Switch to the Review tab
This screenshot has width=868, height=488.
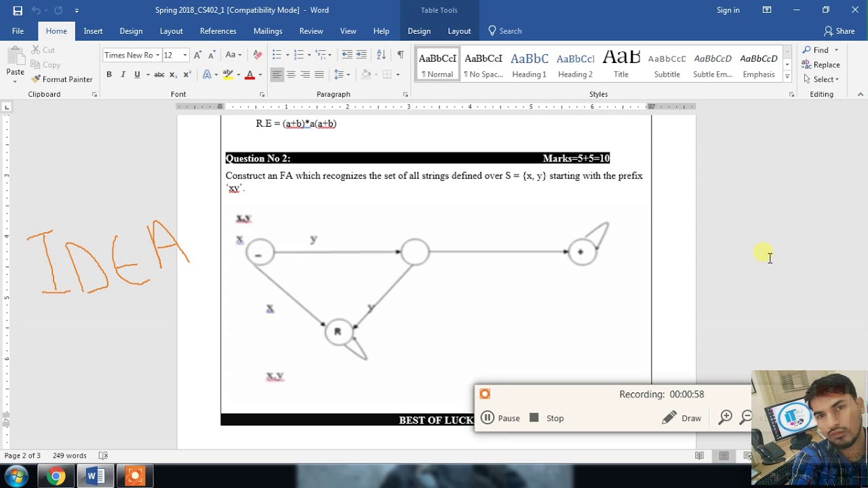311,30
